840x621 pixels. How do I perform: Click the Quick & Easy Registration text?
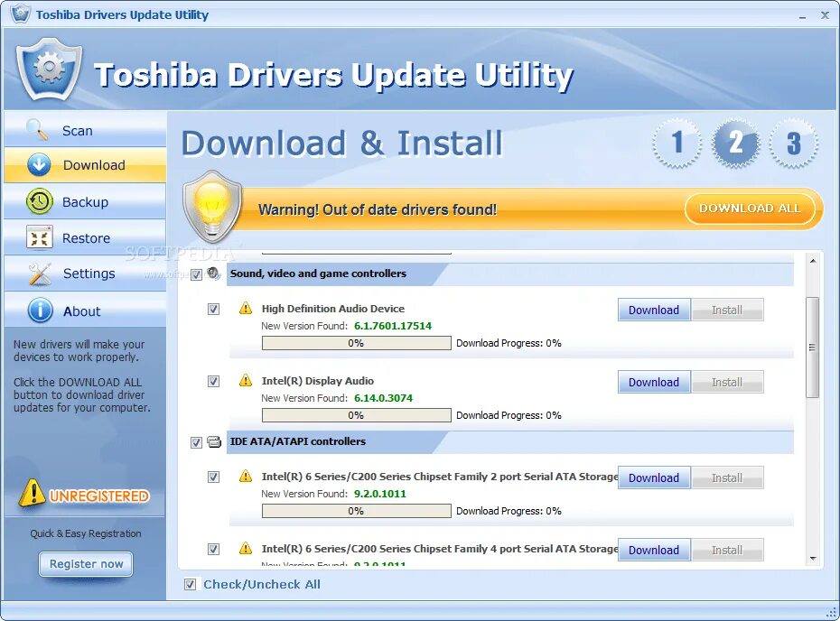(86, 533)
